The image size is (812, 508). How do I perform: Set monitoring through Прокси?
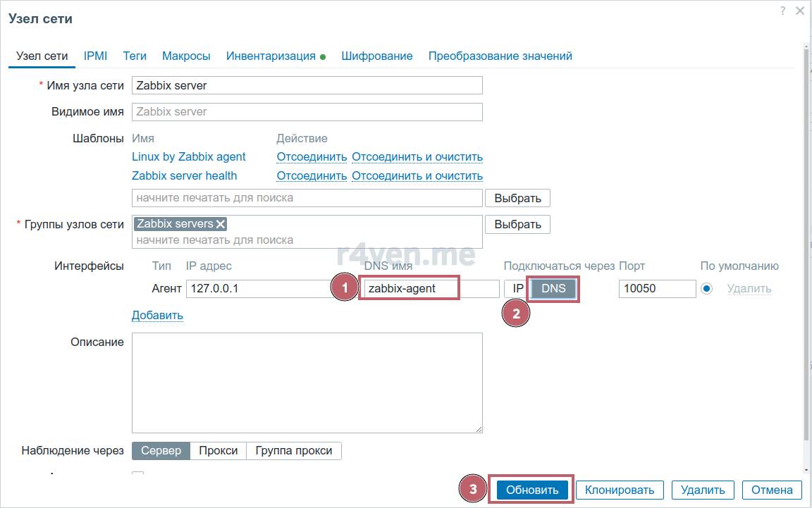click(x=218, y=450)
